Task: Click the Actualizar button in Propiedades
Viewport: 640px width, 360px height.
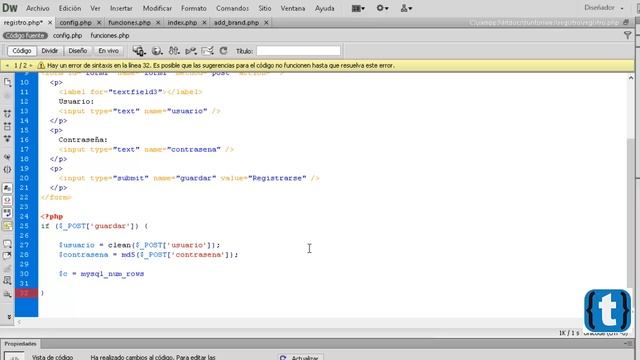Action: [x=300, y=357]
